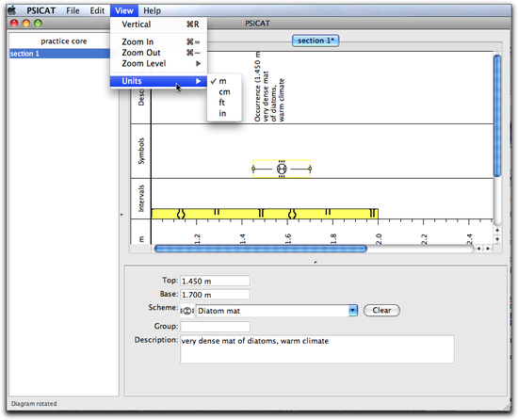Open the Help menu
Screen dimensions: 518x420
(152, 10)
